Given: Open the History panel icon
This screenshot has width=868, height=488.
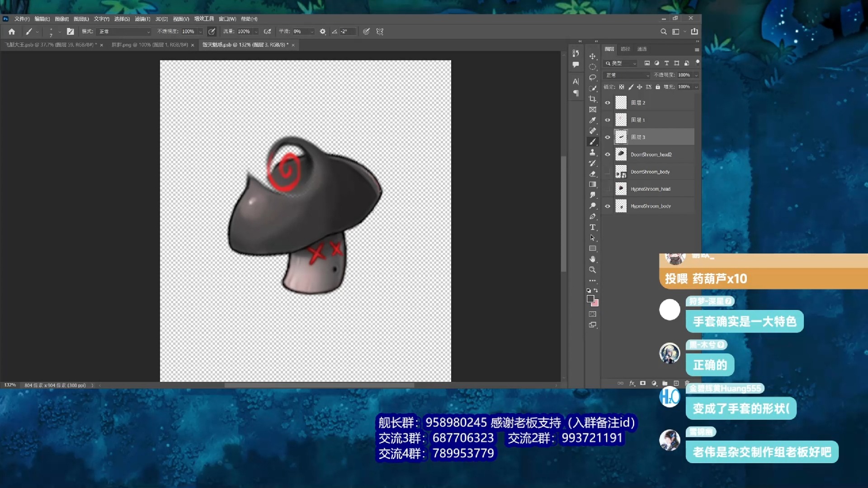Looking at the screenshot, I should click(576, 53).
